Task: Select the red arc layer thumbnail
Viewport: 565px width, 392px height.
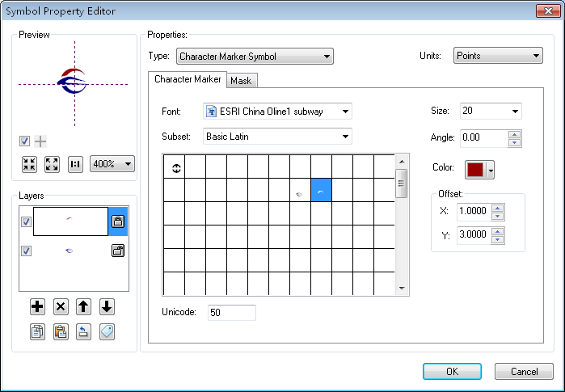Action: 70,221
